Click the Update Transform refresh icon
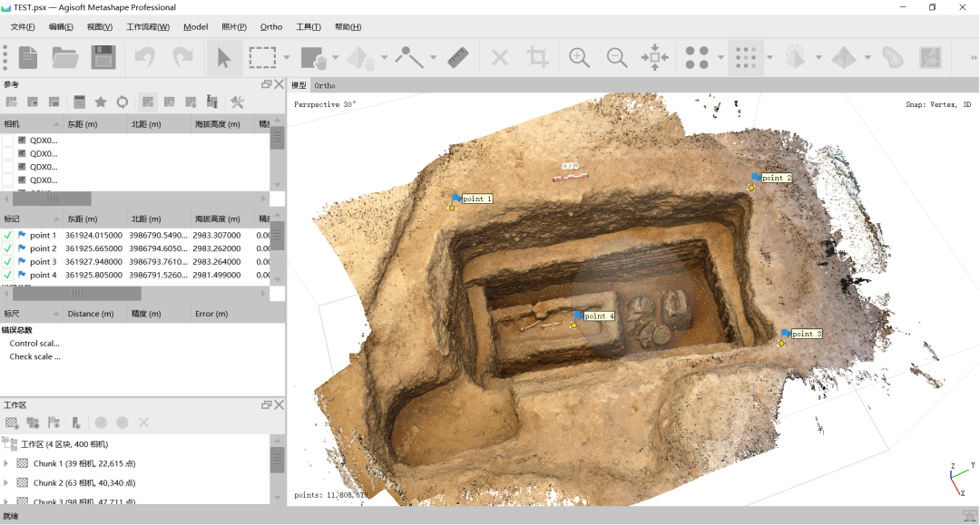Viewport: 980px width, 525px height. point(122,102)
